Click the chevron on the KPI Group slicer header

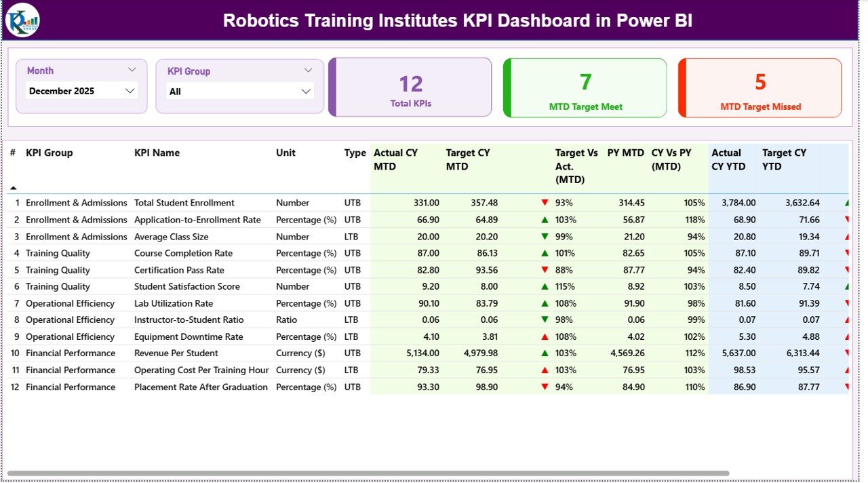click(309, 70)
